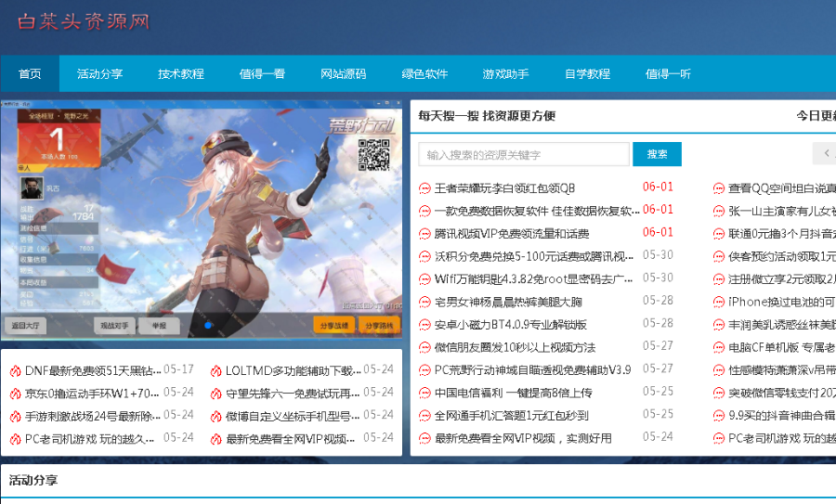Image resolution: width=836 pixels, height=504 pixels.
Task: Open the 首页 navigation tab
Action: (x=30, y=73)
